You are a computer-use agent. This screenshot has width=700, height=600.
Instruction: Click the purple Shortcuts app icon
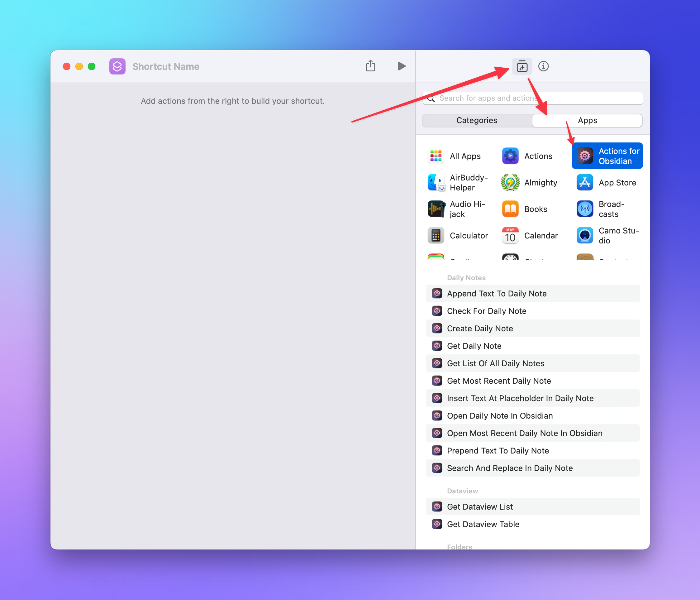pyautogui.click(x=117, y=66)
